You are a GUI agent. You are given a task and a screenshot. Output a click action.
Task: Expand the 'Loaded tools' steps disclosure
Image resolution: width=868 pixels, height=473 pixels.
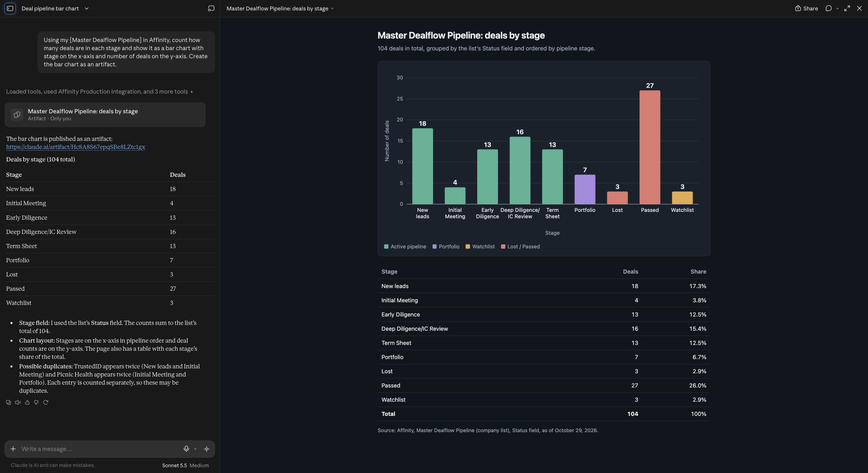point(100,92)
